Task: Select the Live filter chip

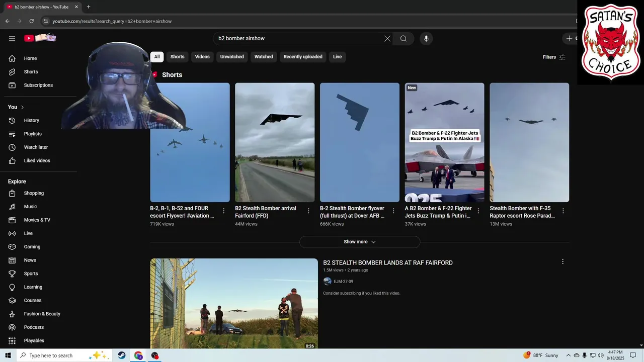Action: point(338,57)
